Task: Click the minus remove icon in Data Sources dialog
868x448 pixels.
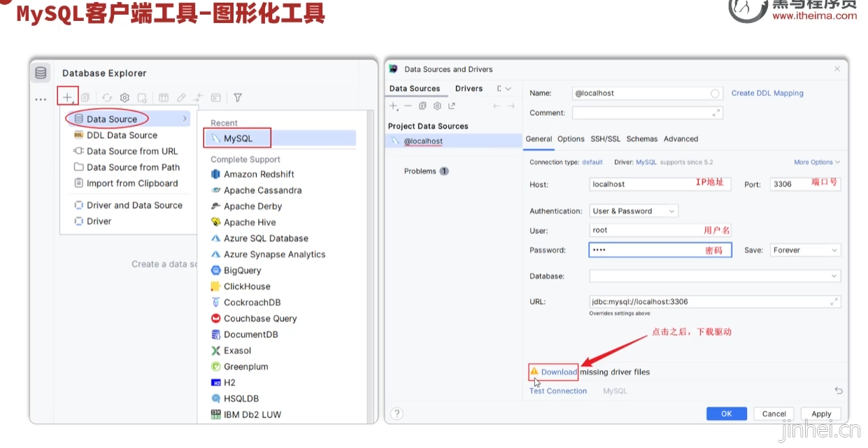Action: tap(408, 106)
